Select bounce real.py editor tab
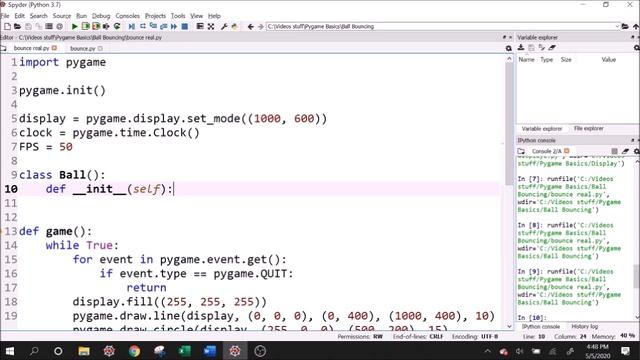 31,48
